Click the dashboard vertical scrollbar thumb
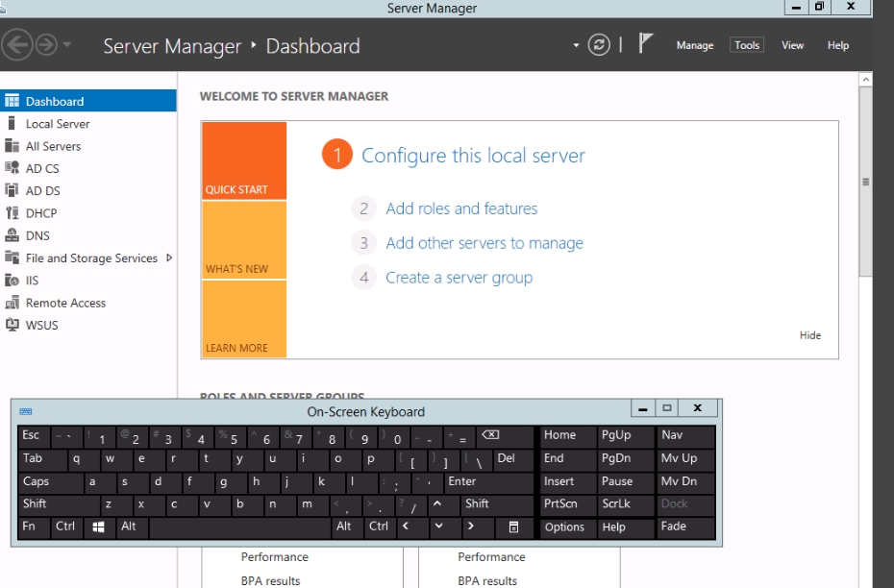 [865, 182]
